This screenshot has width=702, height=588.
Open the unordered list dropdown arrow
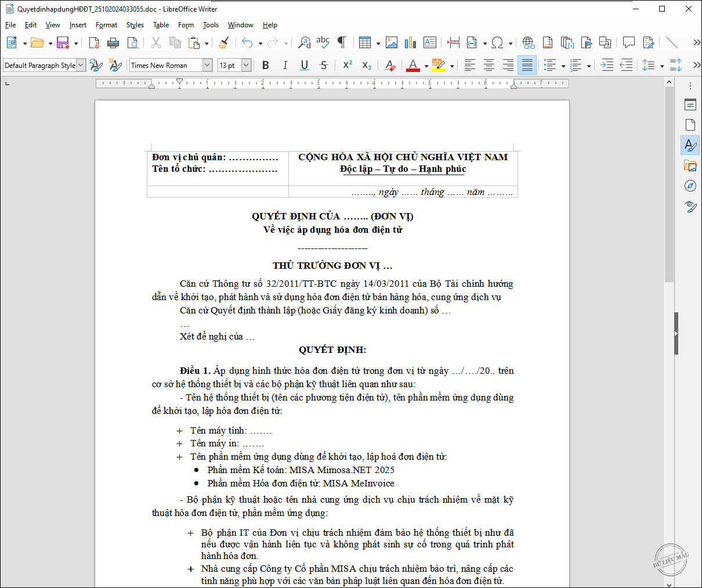(x=563, y=66)
